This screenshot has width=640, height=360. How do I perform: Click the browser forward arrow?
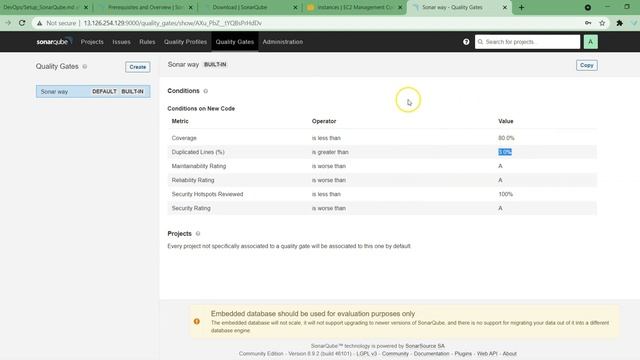click(8, 23)
